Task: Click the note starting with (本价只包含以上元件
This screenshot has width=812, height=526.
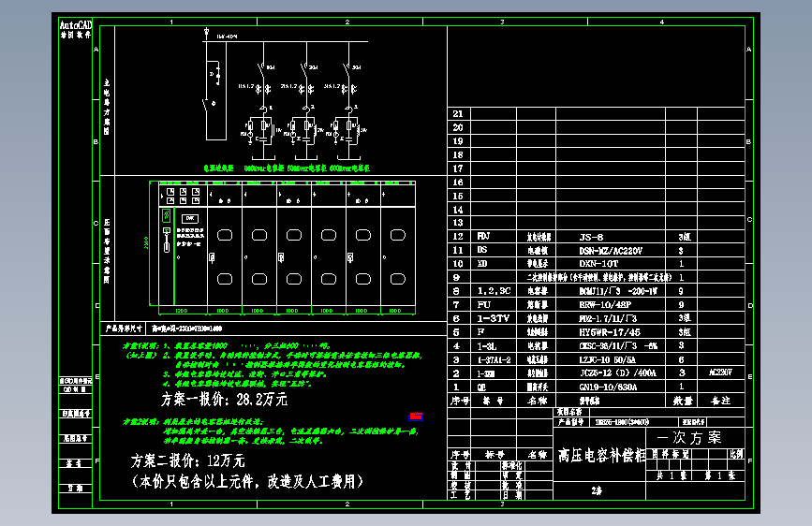Action: [247, 481]
